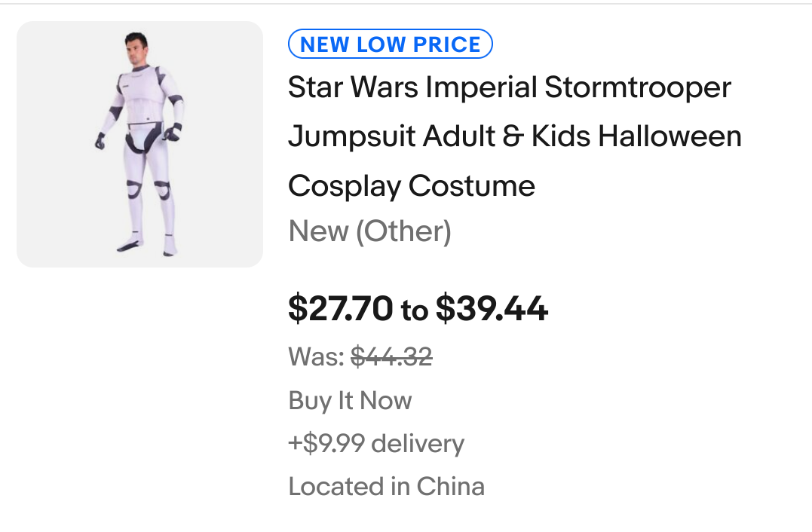Click the 'Jumpsuit Adult & Kids Halloween' title line

click(514, 137)
